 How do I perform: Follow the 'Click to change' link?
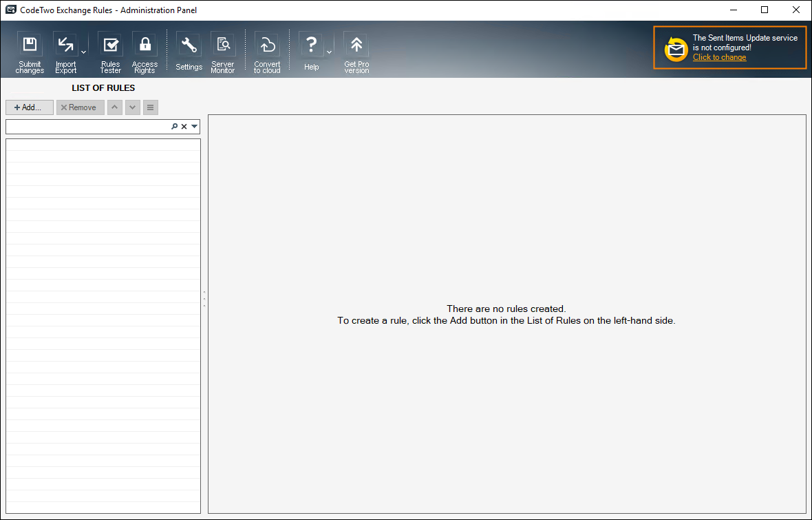pos(719,57)
